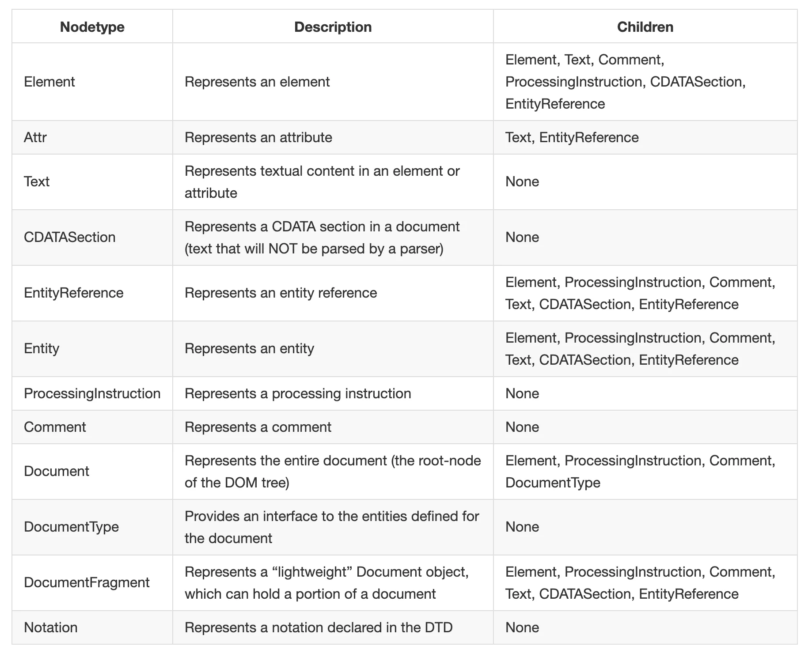Select 'Represents a processing instruction' text
Viewport: 812px width, 657px height.
298,393
